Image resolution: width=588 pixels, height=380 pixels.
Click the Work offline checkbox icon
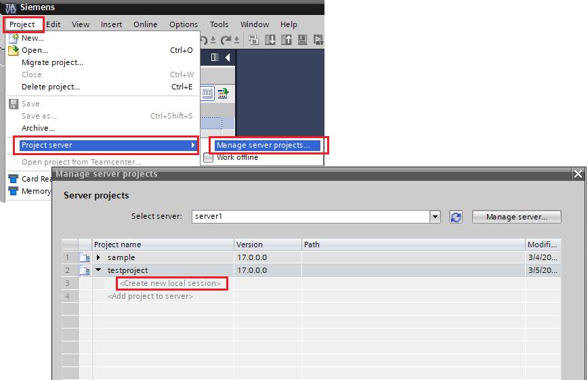(209, 158)
